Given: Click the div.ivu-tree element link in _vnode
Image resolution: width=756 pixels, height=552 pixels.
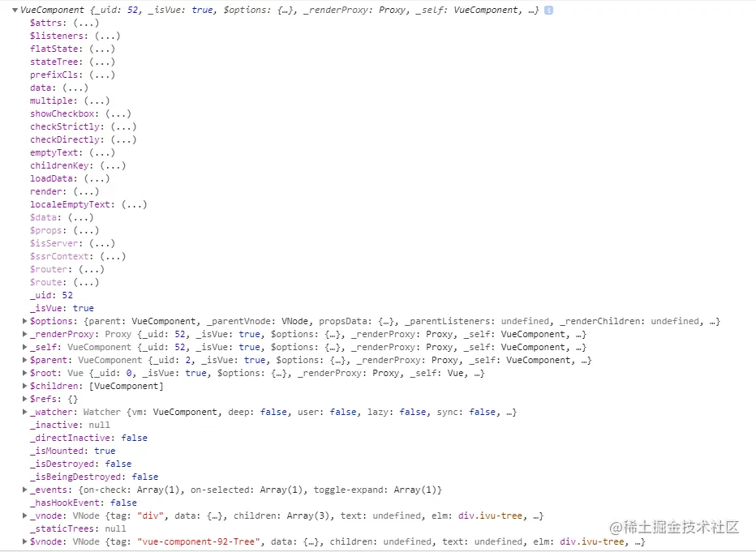Looking at the screenshot, I should (490, 516).
